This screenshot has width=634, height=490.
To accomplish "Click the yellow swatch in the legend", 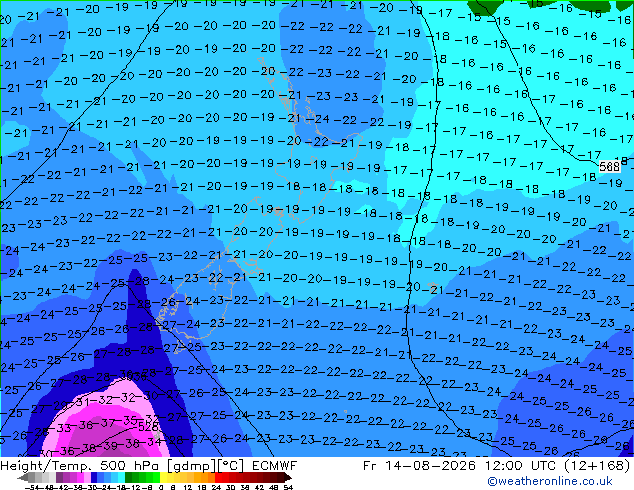I will click(x=164, y=477).
